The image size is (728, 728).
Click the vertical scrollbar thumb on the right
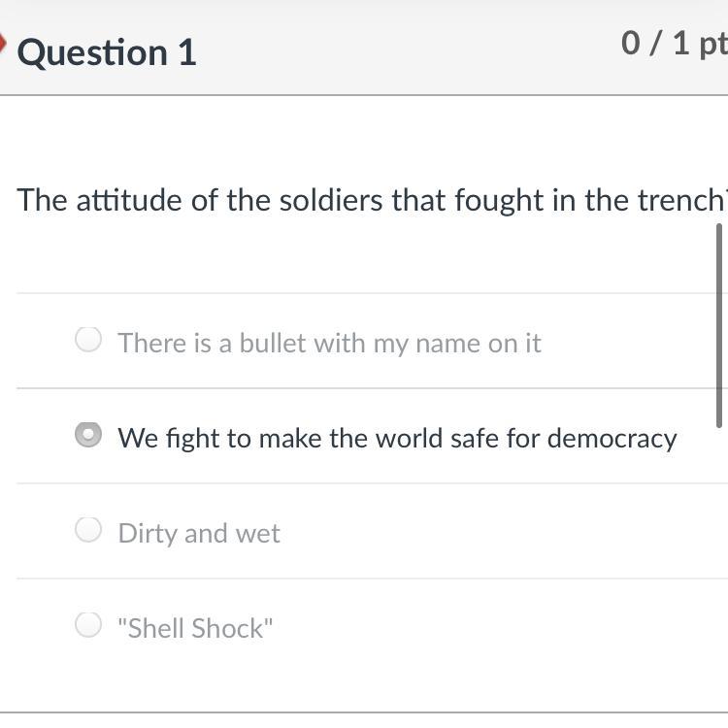click(719, 325)
